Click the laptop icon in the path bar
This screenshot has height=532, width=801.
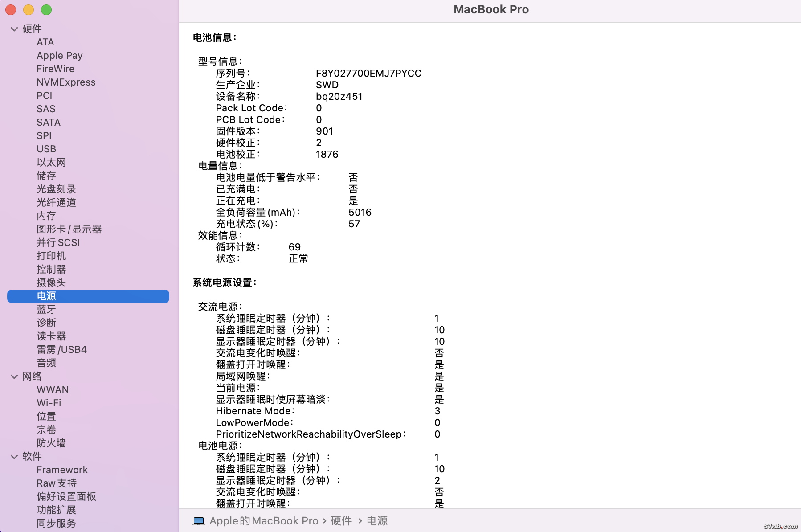(199, 521)
